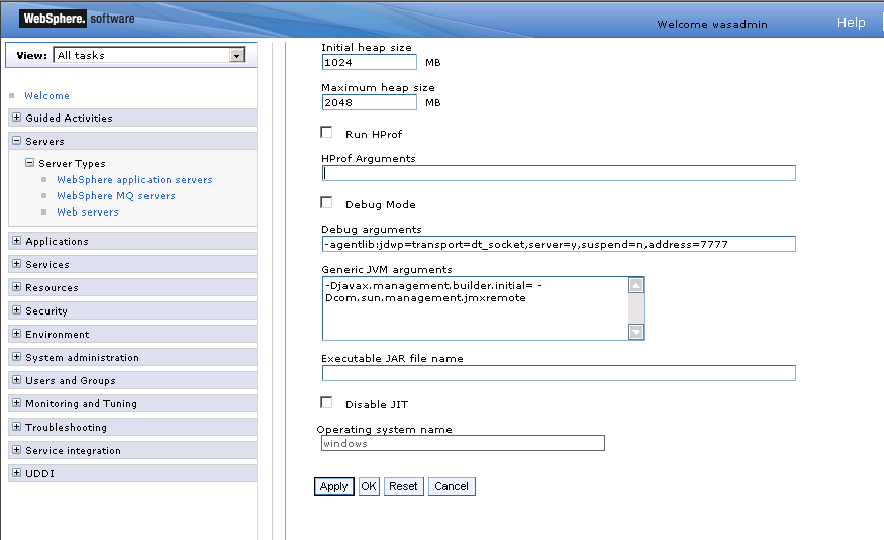Expand the Guided Activities section
This screenshot has width=884, height=540.
coord(16,118)
